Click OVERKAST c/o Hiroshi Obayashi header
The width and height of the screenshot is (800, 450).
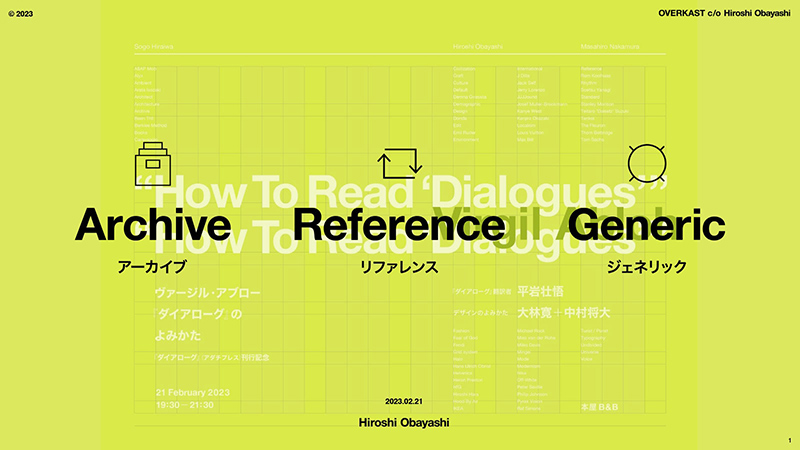[724, 13]
